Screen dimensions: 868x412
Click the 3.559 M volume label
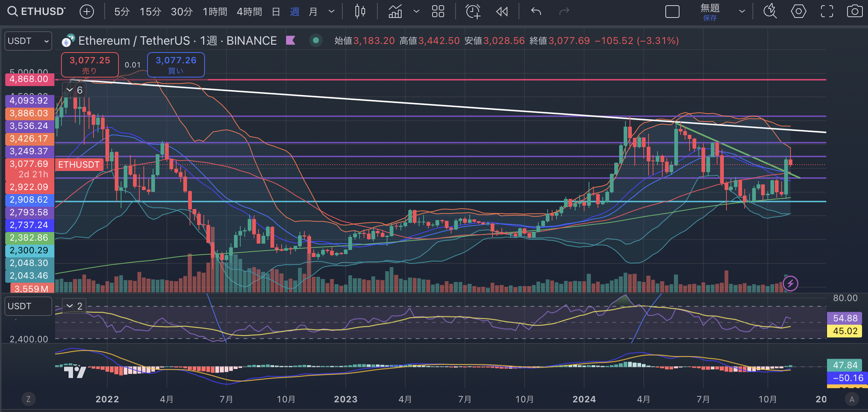pyautogui.click(x=32, y=288)
